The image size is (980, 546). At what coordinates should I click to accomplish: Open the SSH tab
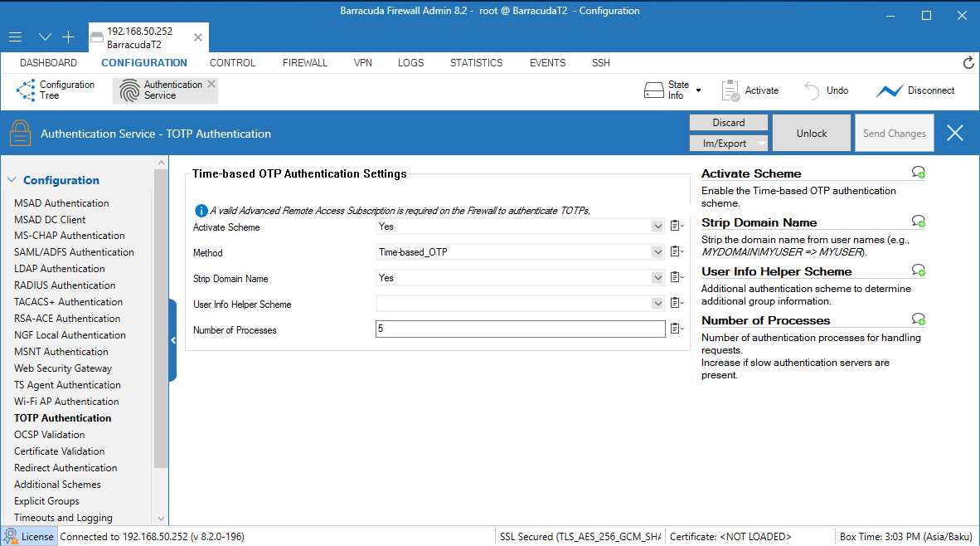(600, 62)
